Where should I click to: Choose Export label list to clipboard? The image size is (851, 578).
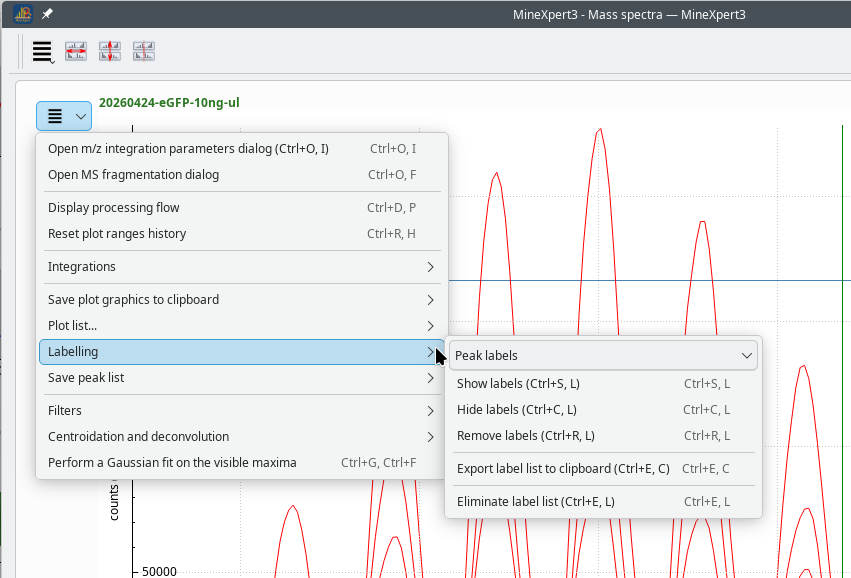(603, 469)
